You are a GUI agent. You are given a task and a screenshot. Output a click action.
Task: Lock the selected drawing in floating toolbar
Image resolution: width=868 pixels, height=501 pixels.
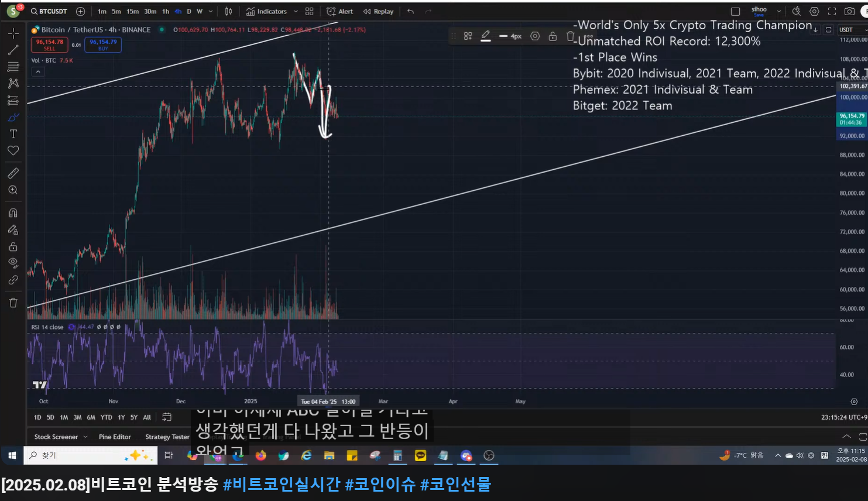coord(553,36)
